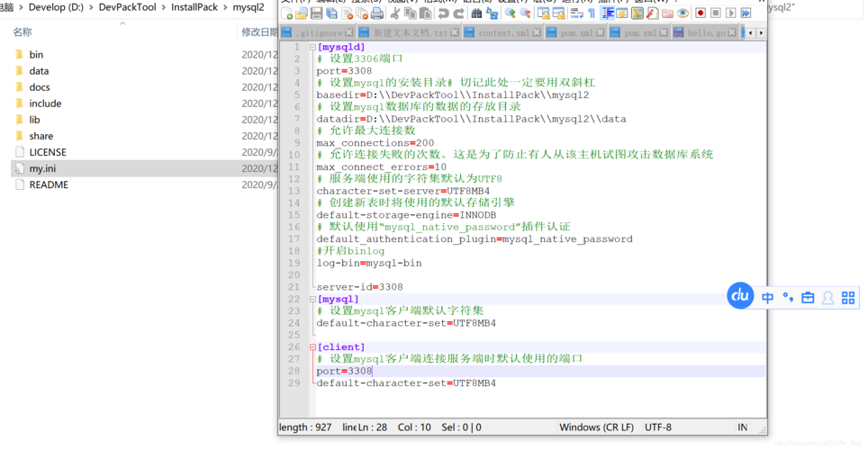The height and width of the screenshot is (450, 868).
Task: Close the .gitignore tab
Action: click(x=348, y=33)
